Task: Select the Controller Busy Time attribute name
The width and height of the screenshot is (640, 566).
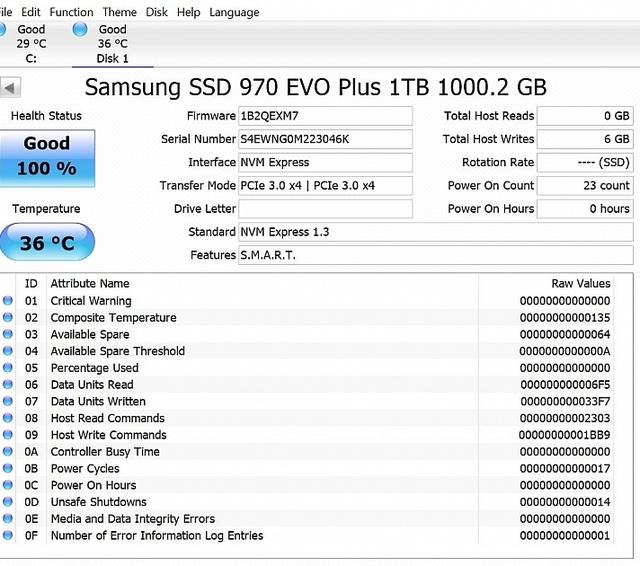Action: pos(105,452)
